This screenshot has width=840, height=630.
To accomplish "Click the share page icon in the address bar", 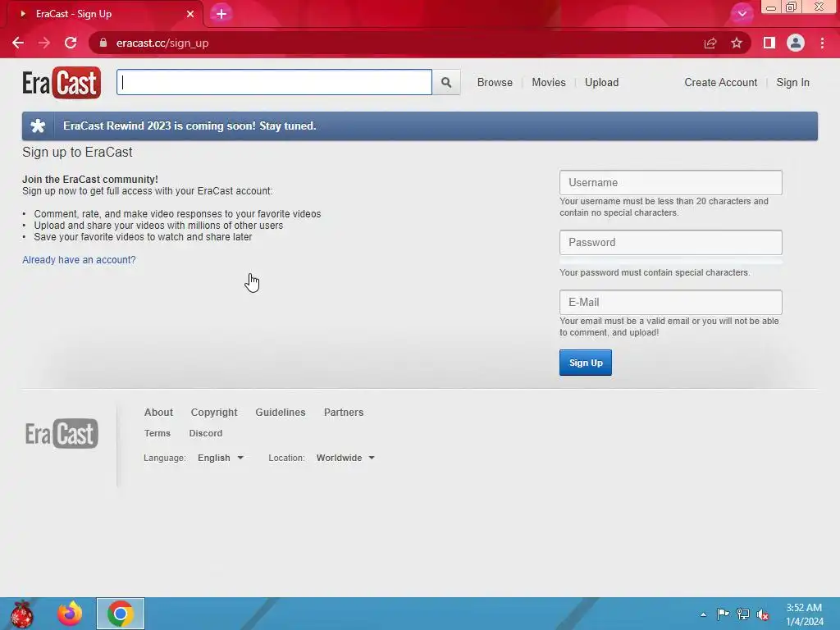I will 710,43.
